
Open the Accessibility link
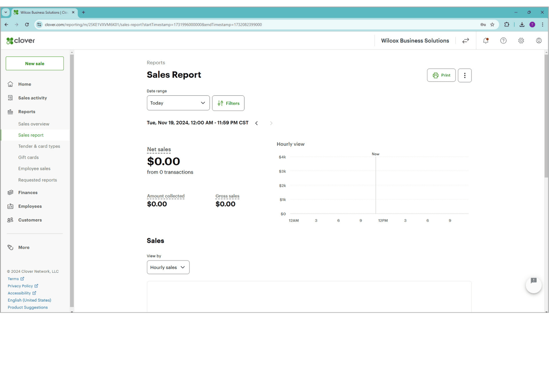(x=22, y=293)
